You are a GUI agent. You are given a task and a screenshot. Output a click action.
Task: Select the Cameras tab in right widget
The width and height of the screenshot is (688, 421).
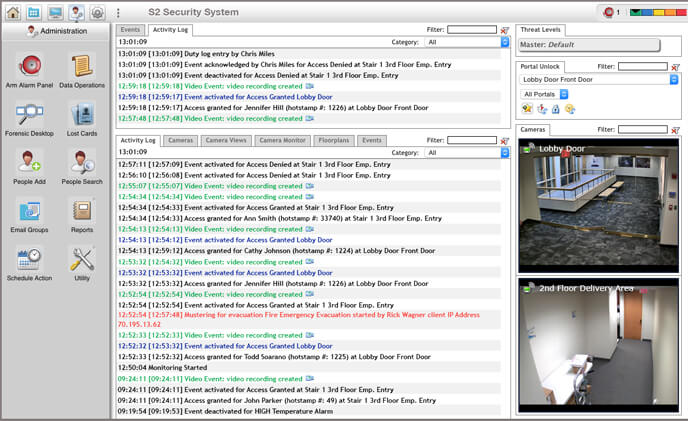click(x=533, y=130)
